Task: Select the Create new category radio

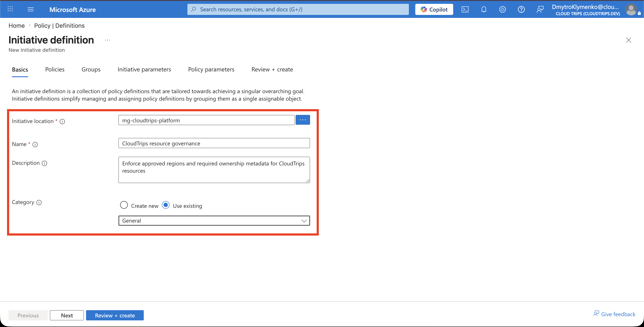Action: 124,205
